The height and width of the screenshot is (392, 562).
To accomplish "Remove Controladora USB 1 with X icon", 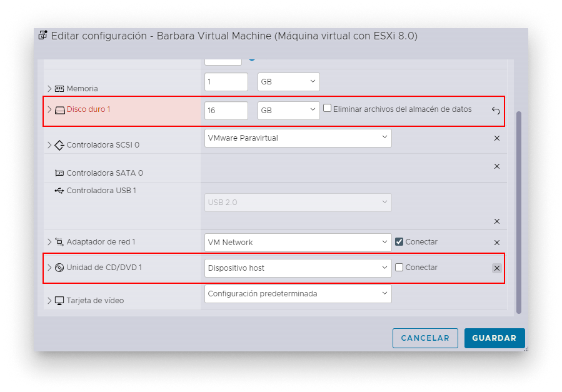I will click(x=497, y=221).
